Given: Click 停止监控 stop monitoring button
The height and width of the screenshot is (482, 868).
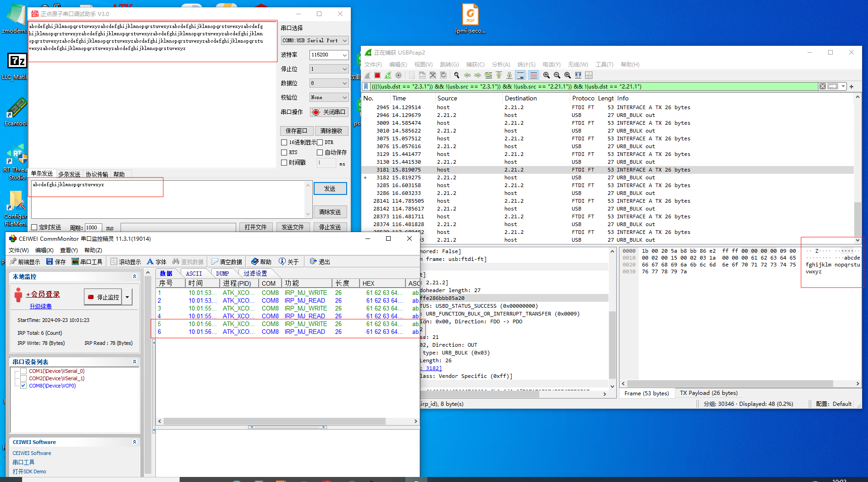Looking at the screenshot, I should [x=104, y=297].
